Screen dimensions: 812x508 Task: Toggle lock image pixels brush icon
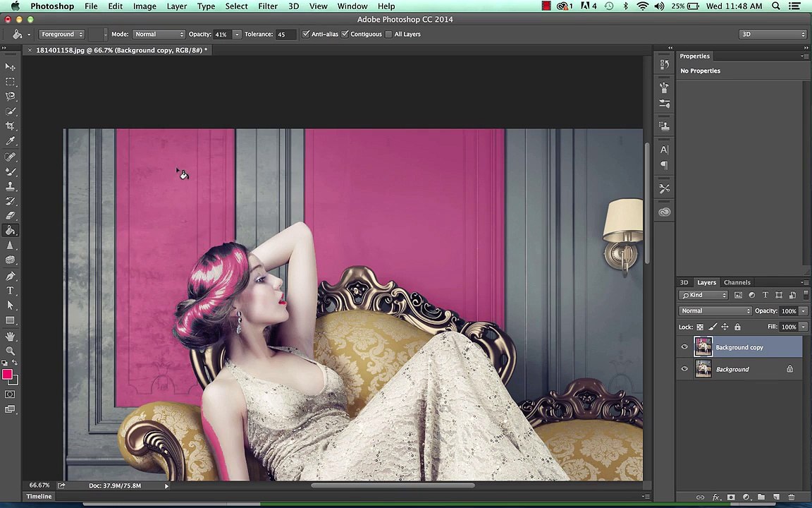[x=713, y=327]
